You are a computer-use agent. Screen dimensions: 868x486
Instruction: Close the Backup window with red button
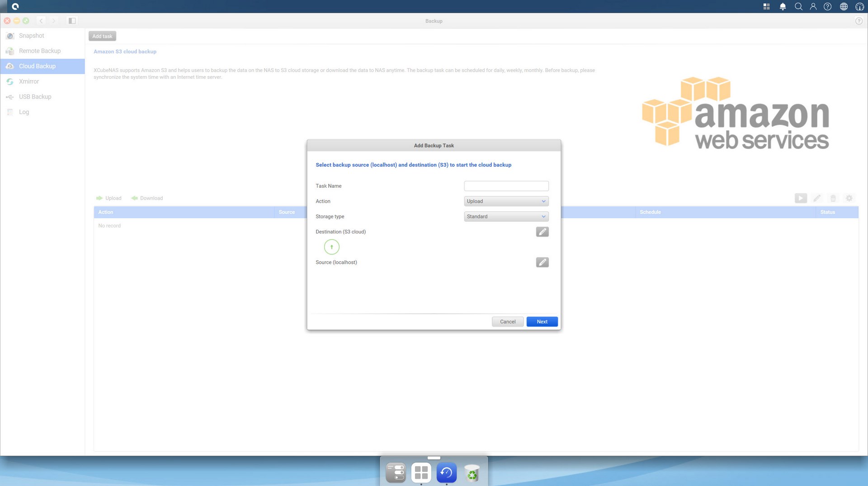coord(7,21)
